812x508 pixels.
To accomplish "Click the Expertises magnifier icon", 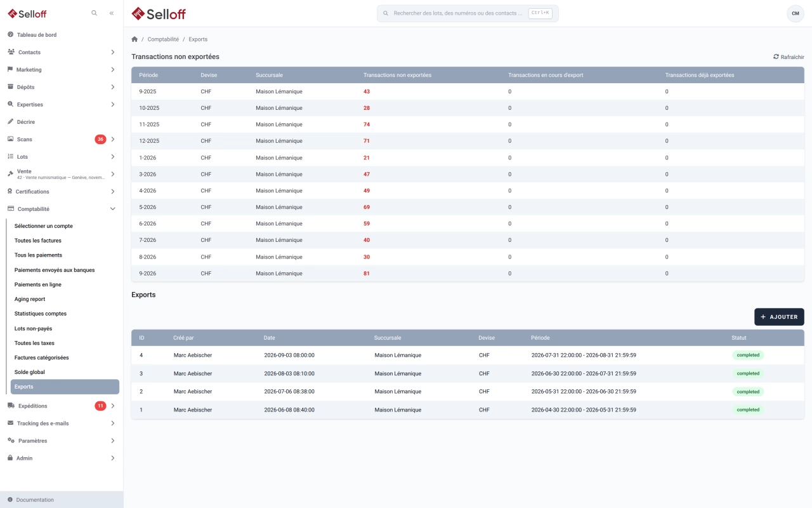I will tap(11, 104).
